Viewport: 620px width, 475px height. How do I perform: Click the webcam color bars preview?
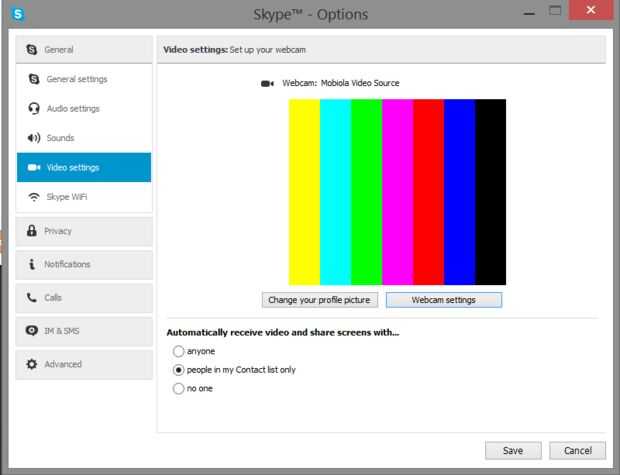397,192
